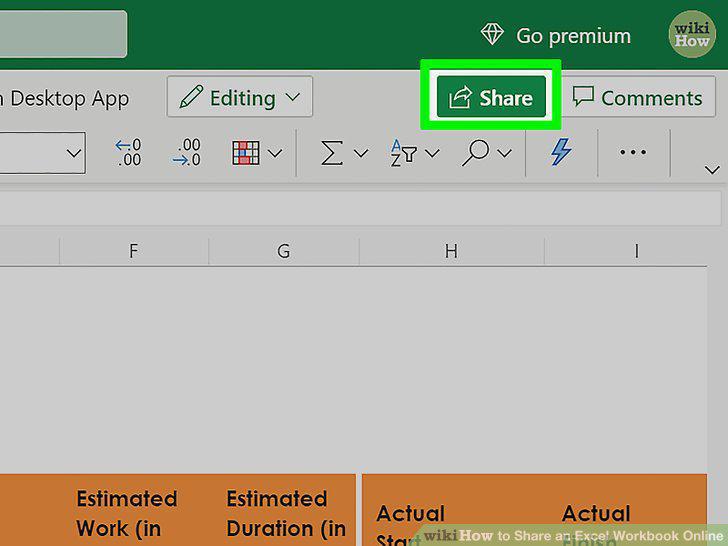Open the number format combo box

(43, 153)
